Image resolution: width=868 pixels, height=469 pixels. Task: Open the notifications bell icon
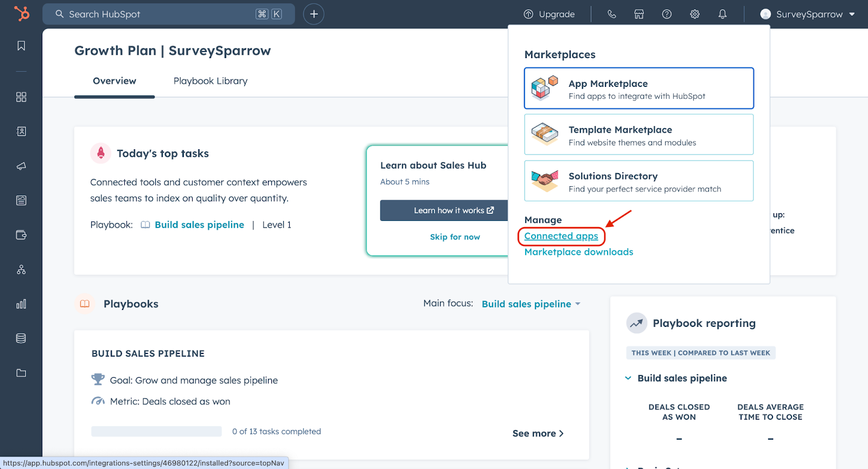coord(722,14)
